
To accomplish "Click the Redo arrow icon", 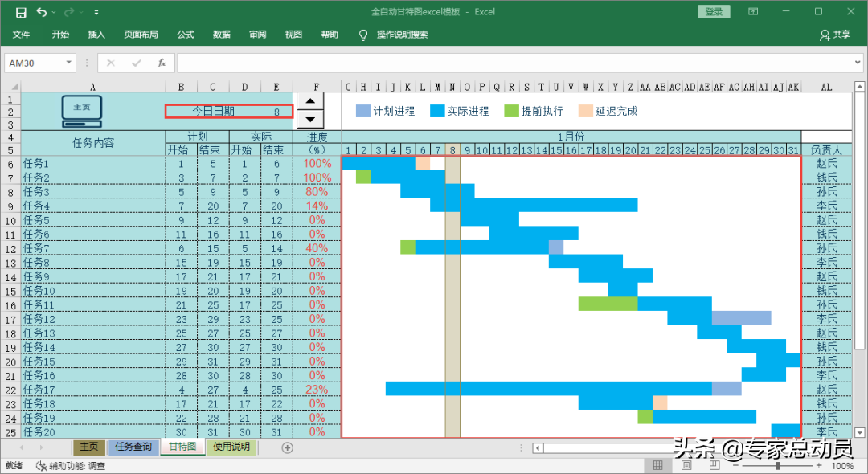I will click(x=69, y=11).
